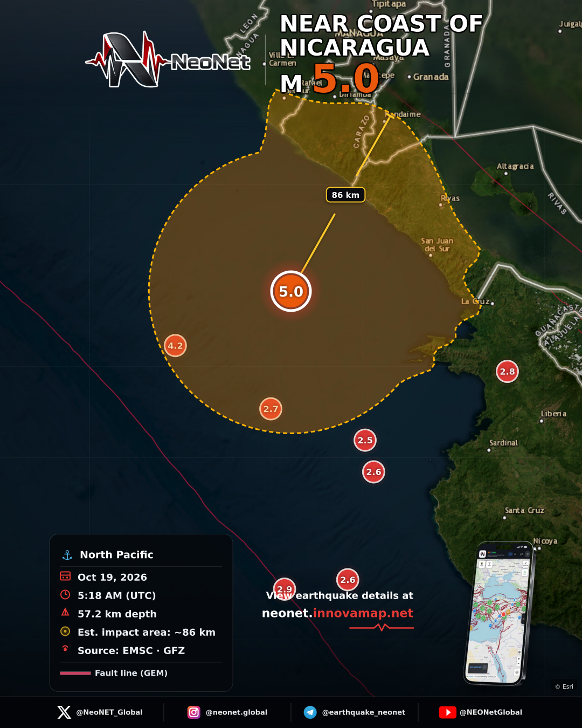
Task: Select the 2.9 earthquake marker
Action: pyautogui.click(x=284, y=589)
